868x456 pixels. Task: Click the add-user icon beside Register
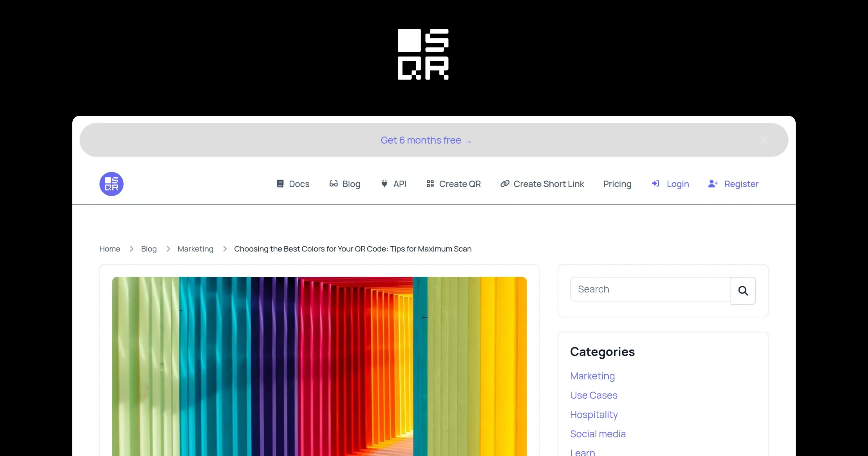pyautogui.click(x=712, y=184)
